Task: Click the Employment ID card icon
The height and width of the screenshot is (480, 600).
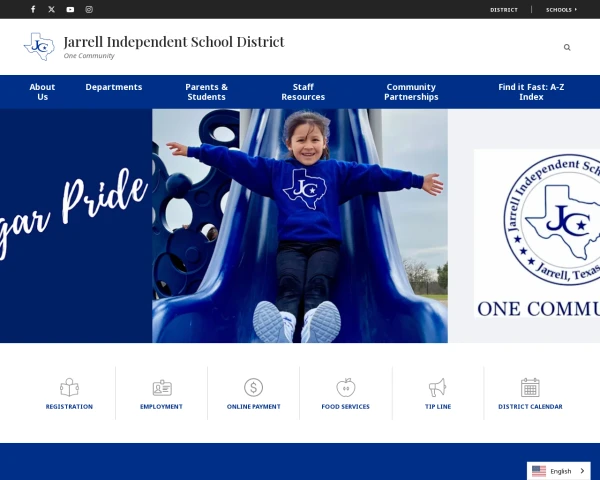Action: point(161,387)
